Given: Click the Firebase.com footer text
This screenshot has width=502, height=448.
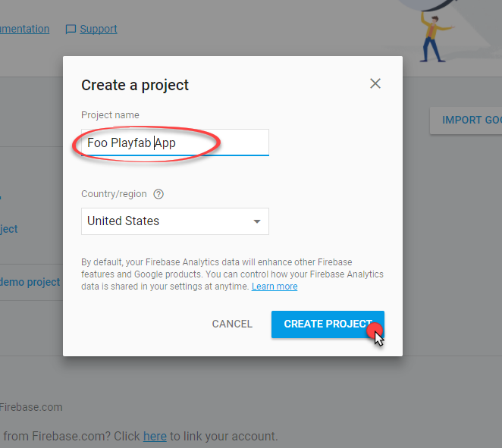Looking at the screenshot, I should 31,407.
